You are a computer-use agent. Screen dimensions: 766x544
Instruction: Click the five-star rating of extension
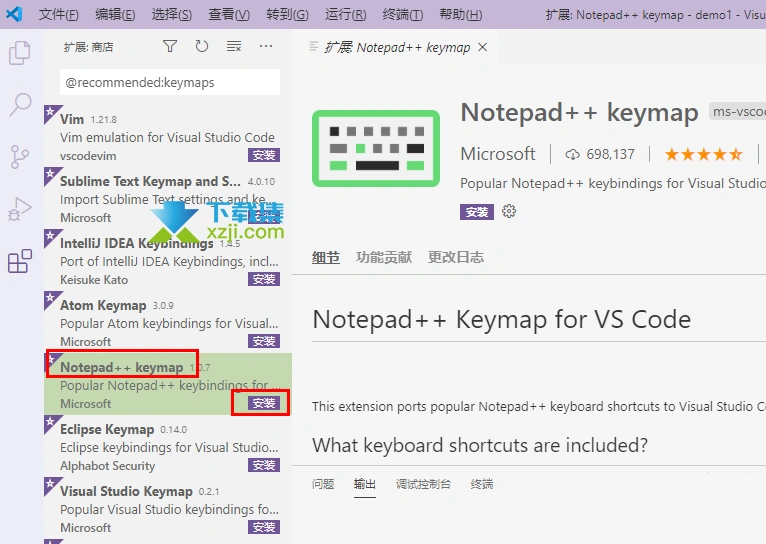point(703,155)
